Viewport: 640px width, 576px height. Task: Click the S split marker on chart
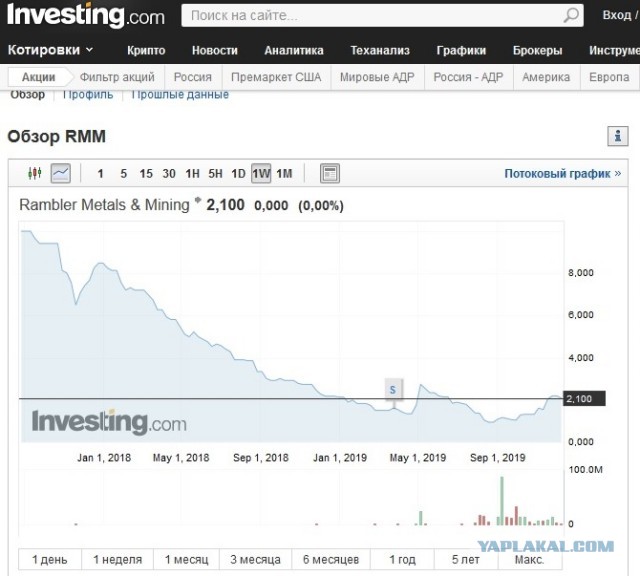coord(393,390)
